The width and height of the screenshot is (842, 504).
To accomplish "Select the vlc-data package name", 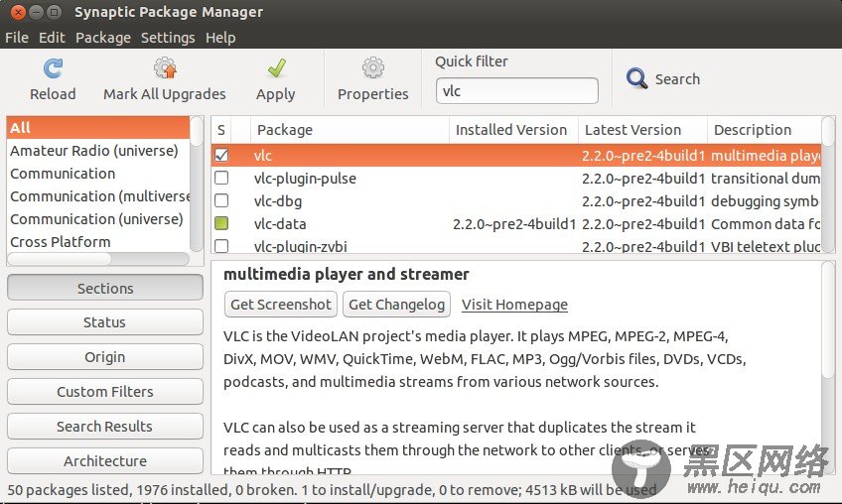I will click(280, 224).
